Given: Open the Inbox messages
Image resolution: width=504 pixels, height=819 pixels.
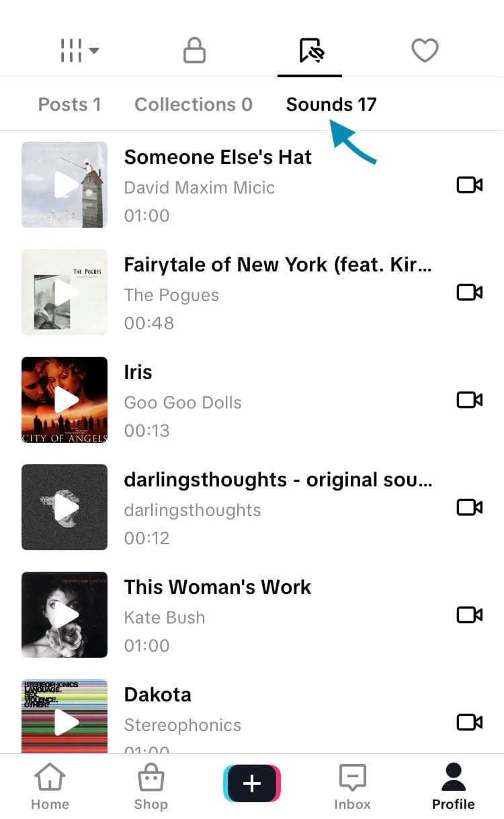Looking at the screenshot, I should [352, 787].
